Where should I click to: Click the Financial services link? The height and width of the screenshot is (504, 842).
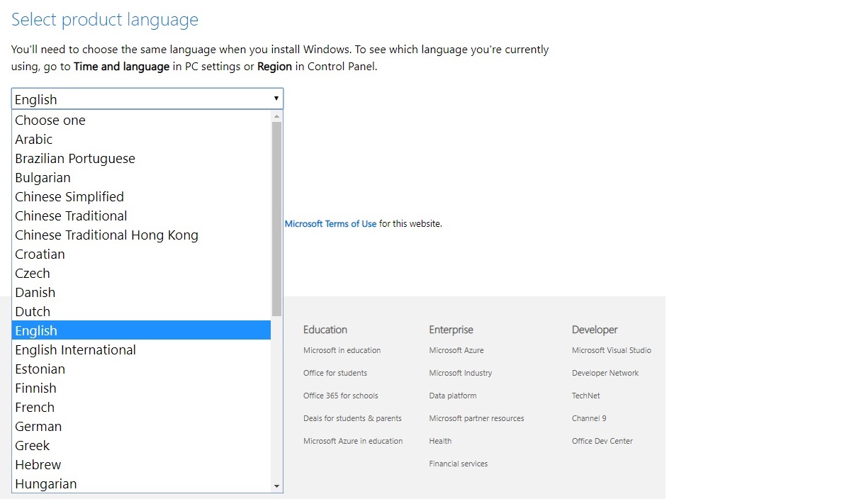pos(458,464)
